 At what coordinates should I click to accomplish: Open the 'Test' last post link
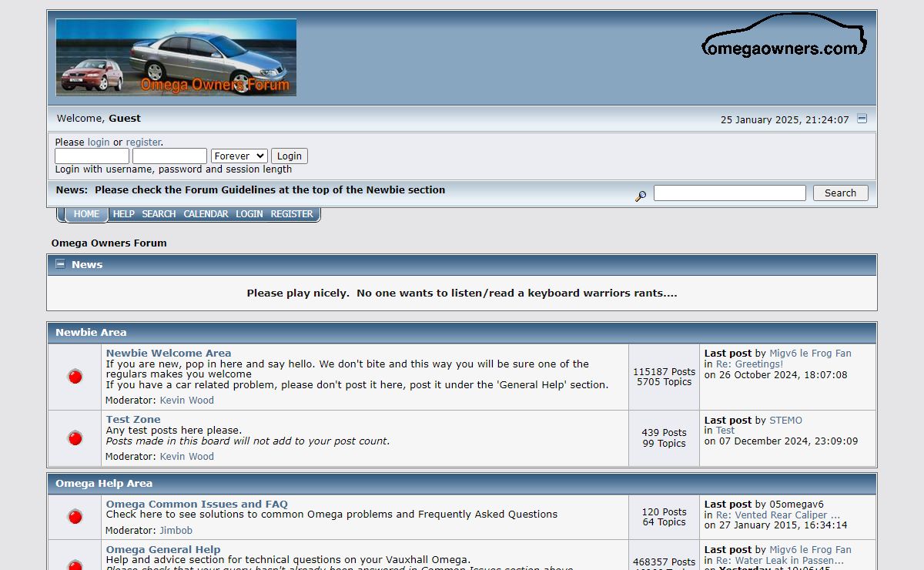[725, 431]
